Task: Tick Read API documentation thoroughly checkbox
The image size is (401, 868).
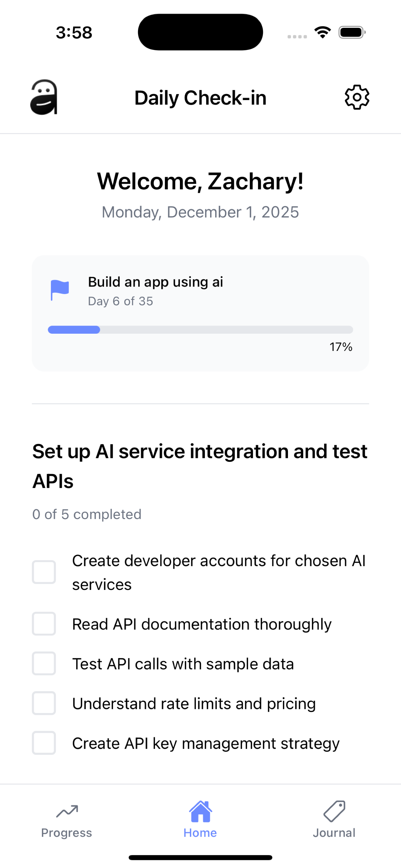Action: coord(44,624)
